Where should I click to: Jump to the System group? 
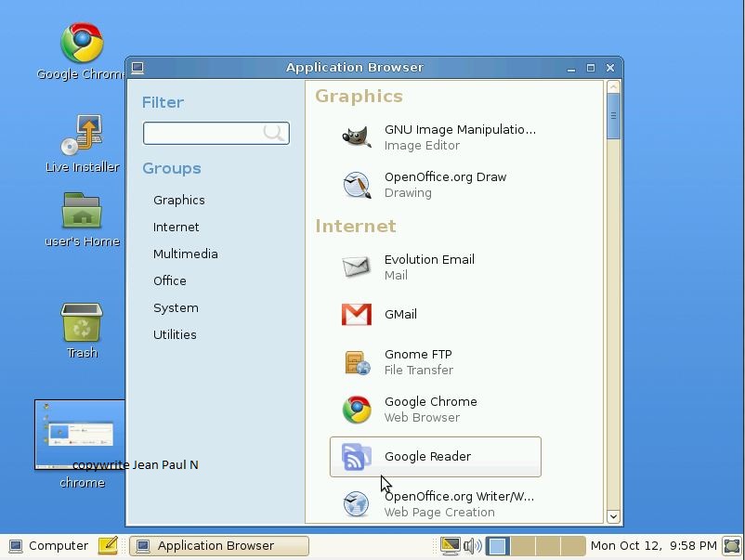(x=176, y=308)
